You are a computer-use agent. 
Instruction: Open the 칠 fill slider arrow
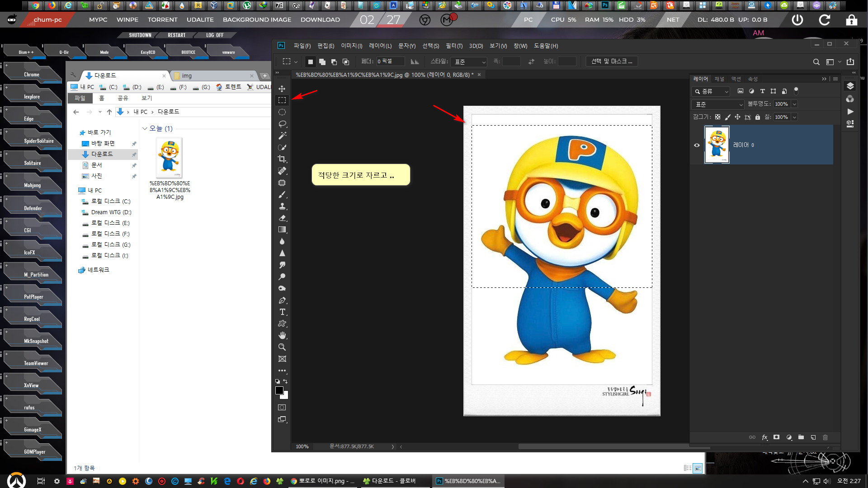click(794, 117)
